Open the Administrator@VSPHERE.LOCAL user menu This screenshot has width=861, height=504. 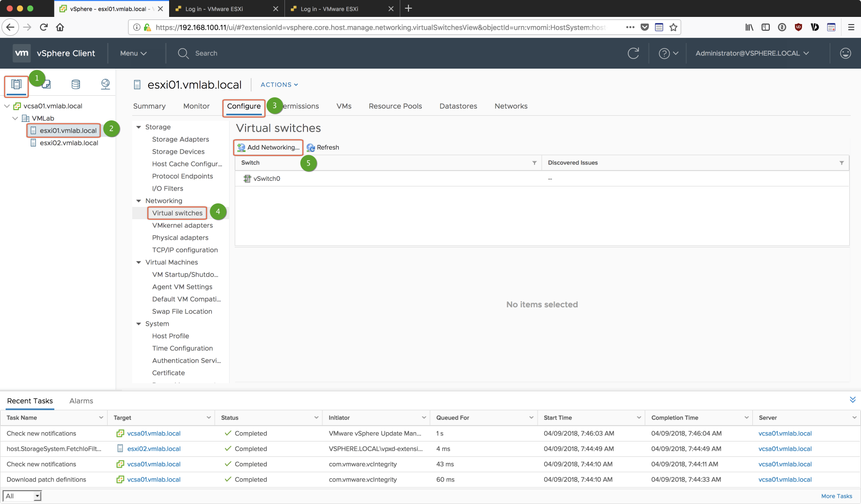coord(752,53)
